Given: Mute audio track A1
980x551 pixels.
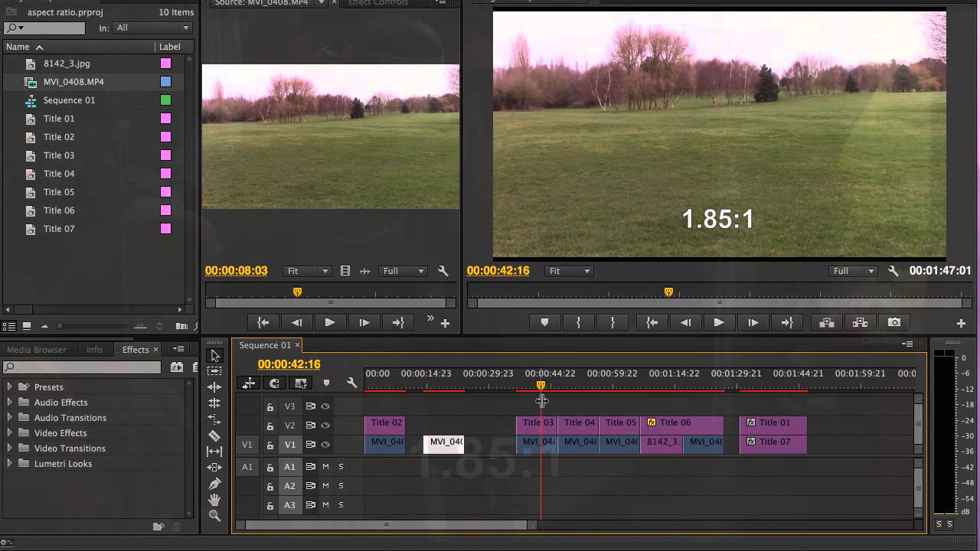Looking at the screenshot, I should [x=325, y=467].
